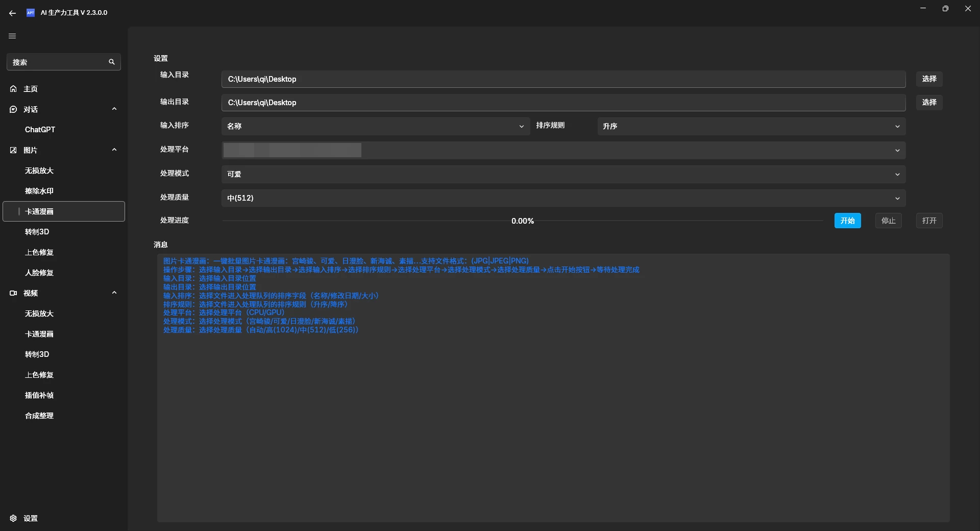Click the 输出目录 path field

click(563, 103)
